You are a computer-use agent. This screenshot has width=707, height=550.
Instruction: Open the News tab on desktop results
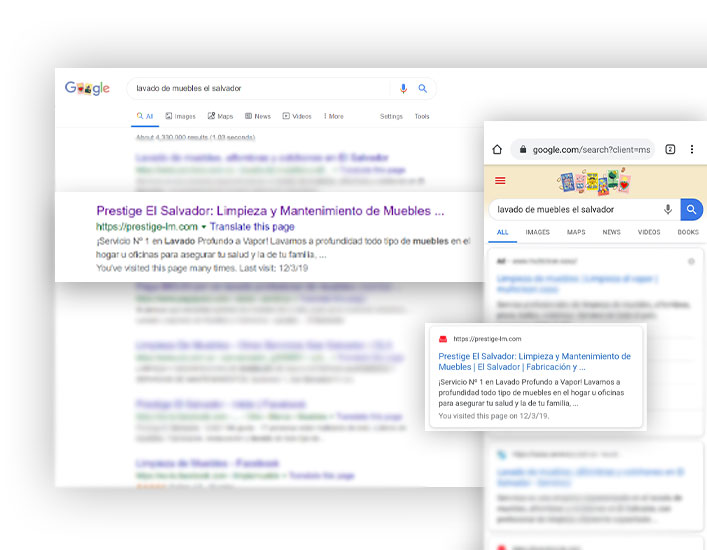(258, 116)
